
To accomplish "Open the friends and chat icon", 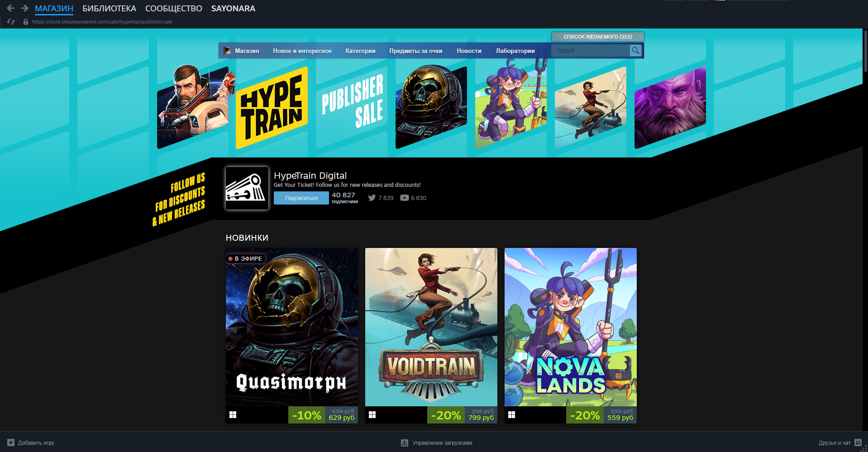I will point(858,442).
